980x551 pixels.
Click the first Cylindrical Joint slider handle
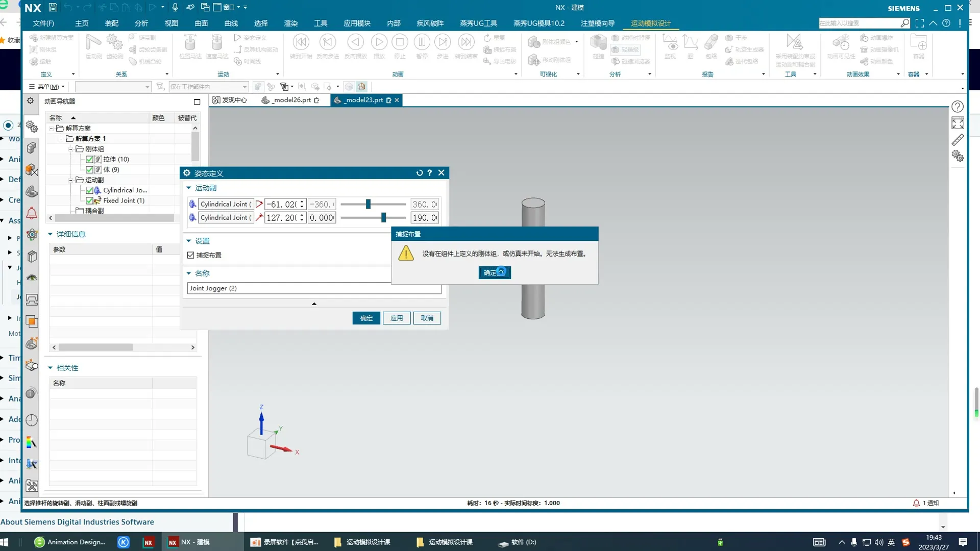coord(368,204)
